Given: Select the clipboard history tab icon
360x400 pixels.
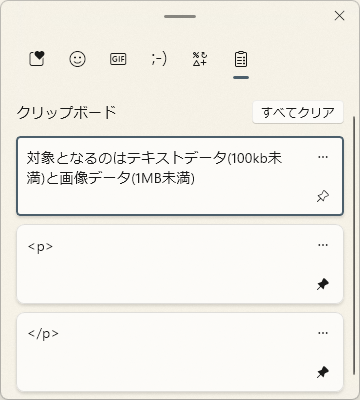Looking at the screenshot, I should [241, 59].
